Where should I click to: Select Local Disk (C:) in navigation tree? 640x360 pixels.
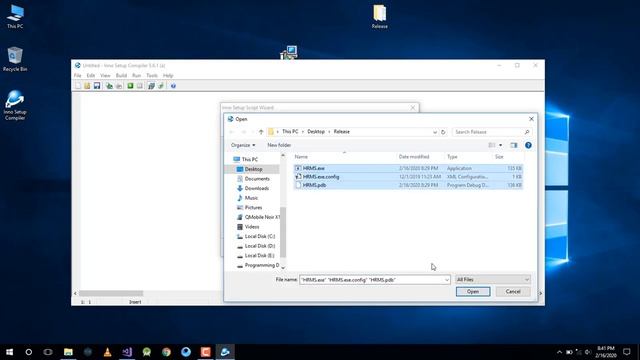[x=256, y=236]
